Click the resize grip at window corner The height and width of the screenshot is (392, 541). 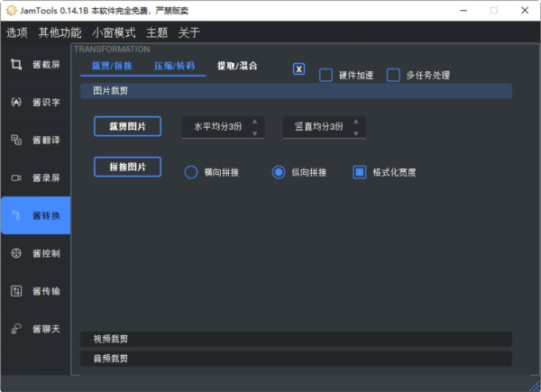point(535,386)
